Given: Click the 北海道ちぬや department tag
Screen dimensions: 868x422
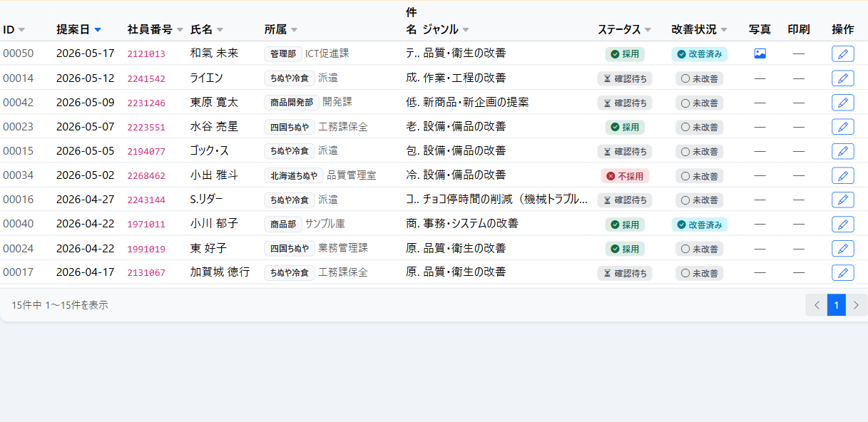Looking at the screenshot, I should point(294,175).
